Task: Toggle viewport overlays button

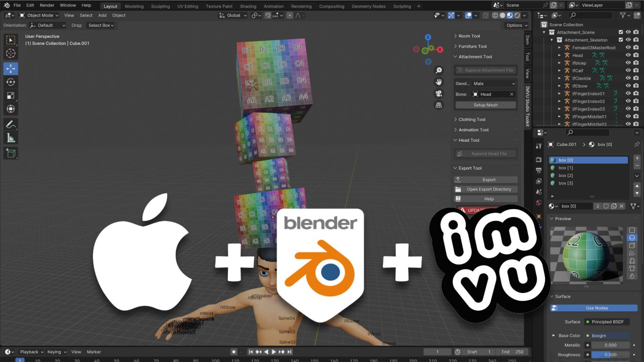Action: 468,15
